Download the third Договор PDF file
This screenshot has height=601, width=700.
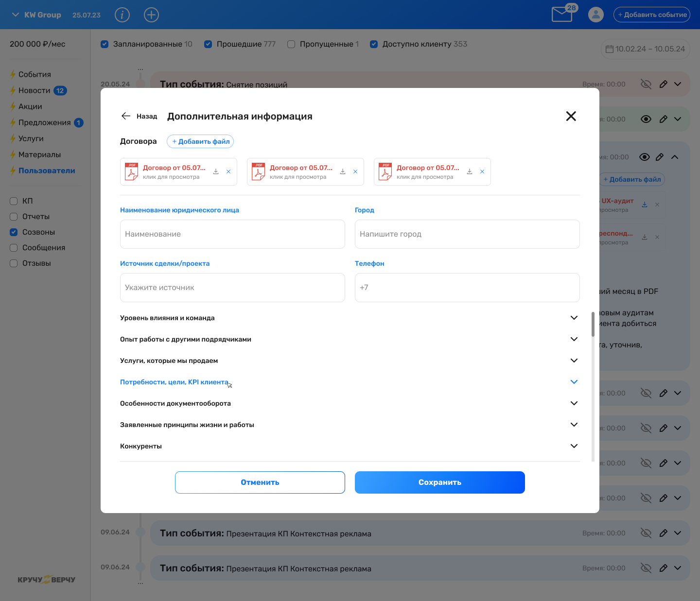470,172
